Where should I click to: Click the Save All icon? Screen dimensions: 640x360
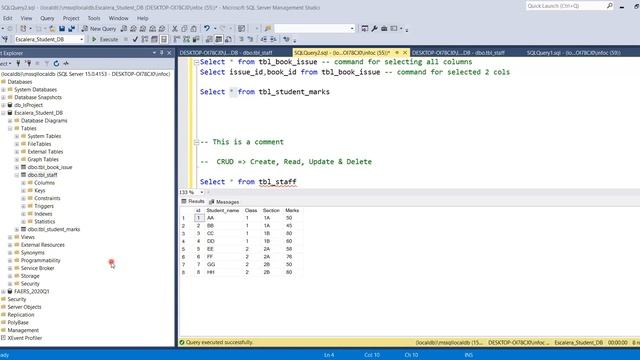71,29
